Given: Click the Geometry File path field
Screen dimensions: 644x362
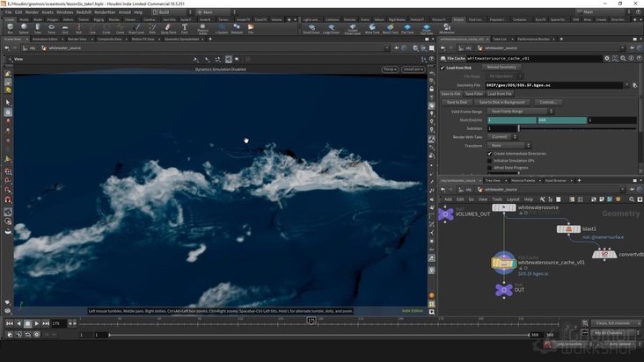Looking at the screenshot, I should tap(554, 85).
